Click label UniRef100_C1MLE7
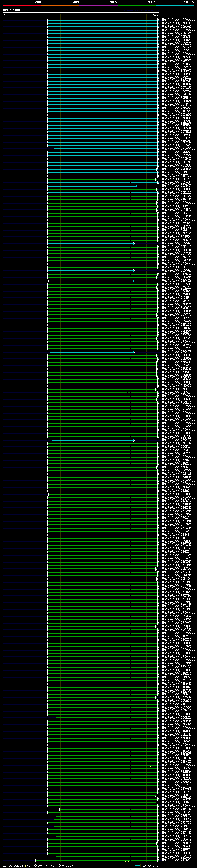The image size is (197, 868). point(177,172)
